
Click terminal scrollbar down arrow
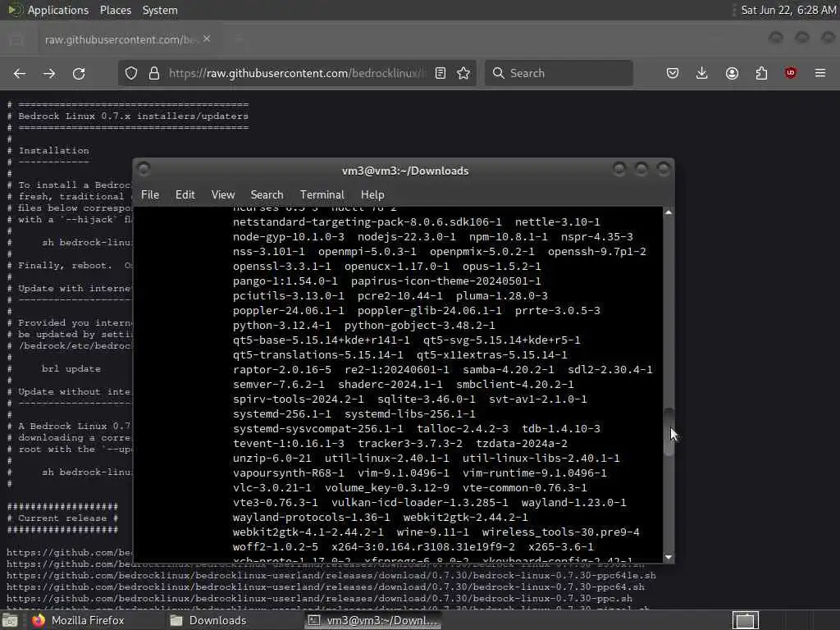(x=668, y=557)
